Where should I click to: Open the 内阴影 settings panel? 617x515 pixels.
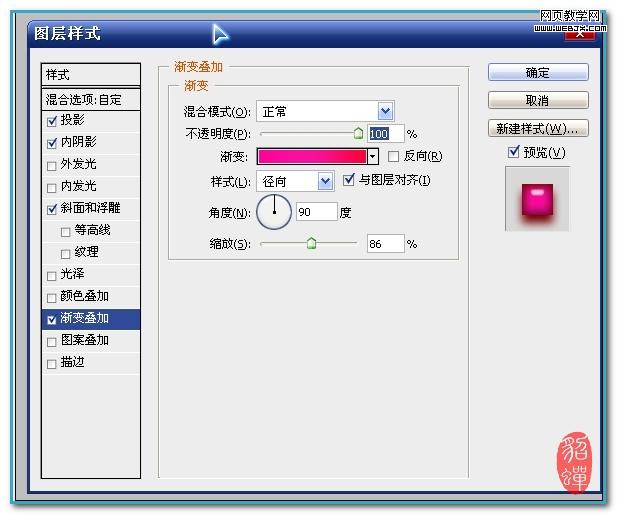[x=79, y=142]
